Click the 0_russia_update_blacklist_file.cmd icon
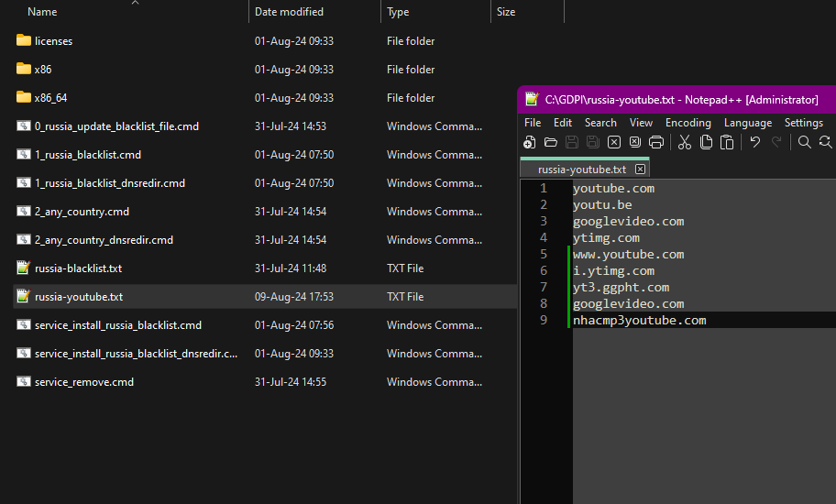Viewport: 836px width, 504px height. pos(24,126)
